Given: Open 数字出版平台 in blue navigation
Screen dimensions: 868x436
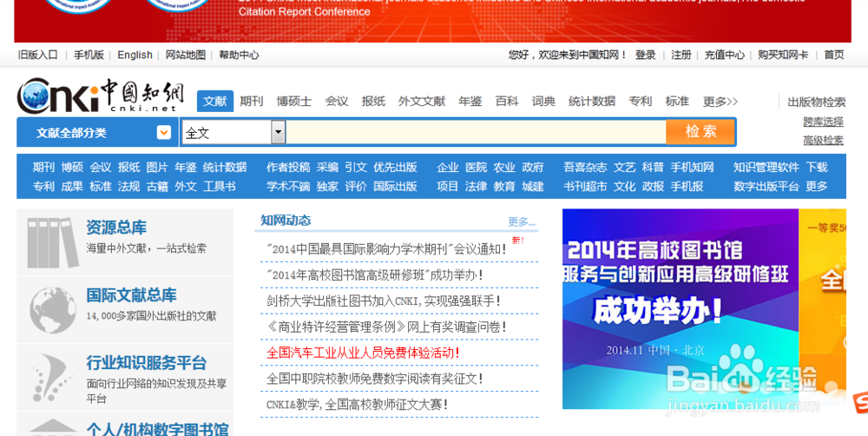Looking at the screenshot, I should [x=766, y=187].
